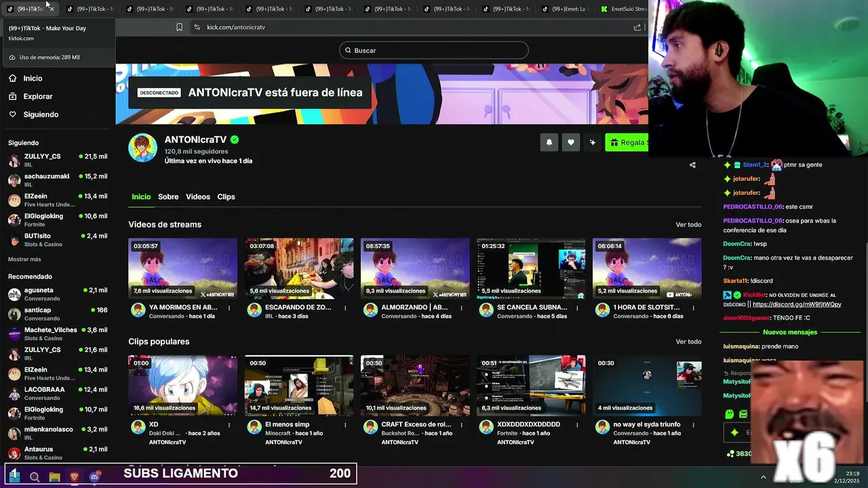Open options menu for XD clip
Image resolution: width=868 pixels, height=488 pixels.
[x=229, y=425]
